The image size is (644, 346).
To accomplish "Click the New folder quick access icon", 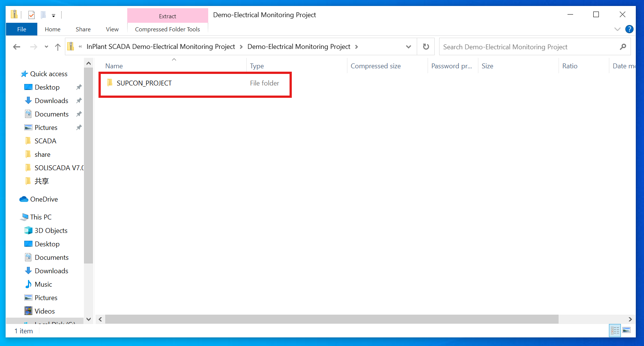I will [x=43, y=15].
